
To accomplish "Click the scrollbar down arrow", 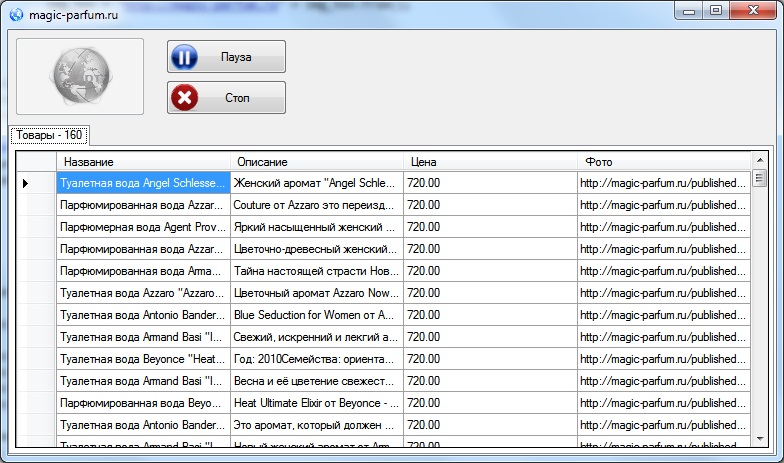I will (760, 439).
